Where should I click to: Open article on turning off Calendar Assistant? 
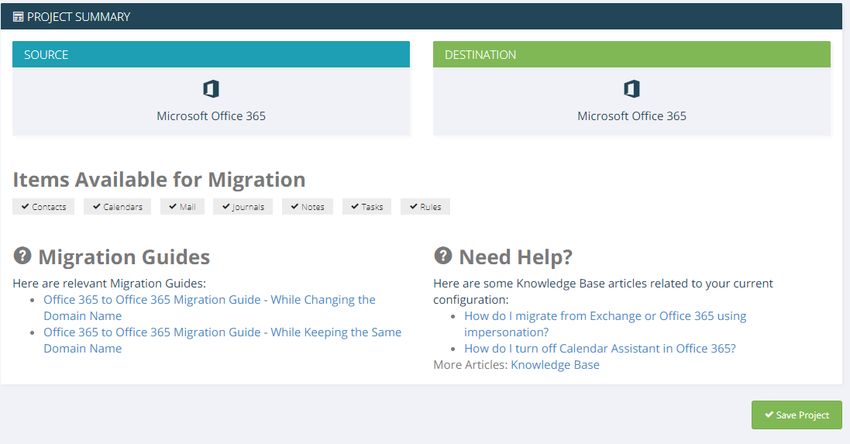click(600, 348)
